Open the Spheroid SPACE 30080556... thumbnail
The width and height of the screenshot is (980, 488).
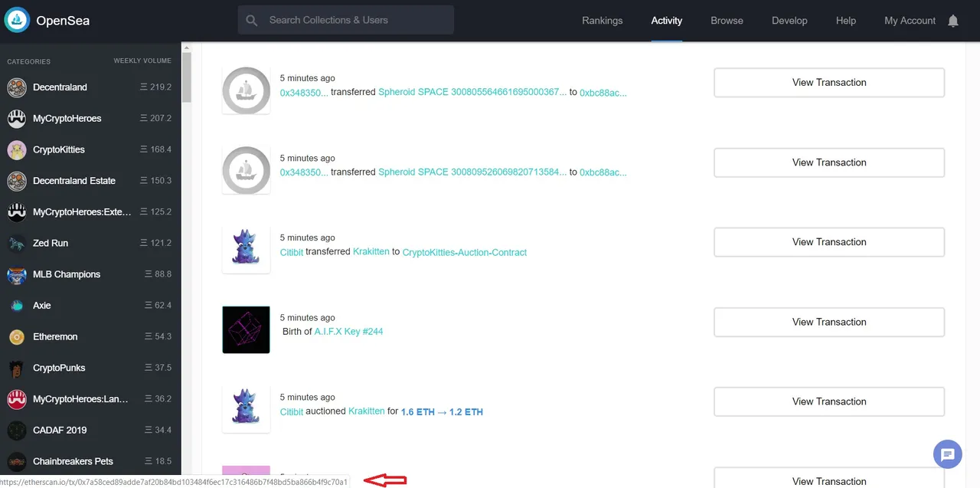pos(246,90)
